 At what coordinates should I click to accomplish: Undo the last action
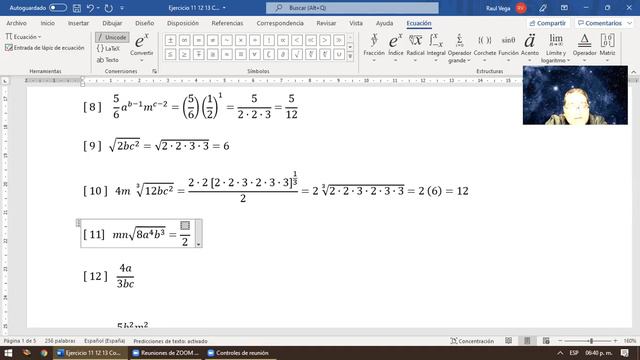[x=90, y=8]
